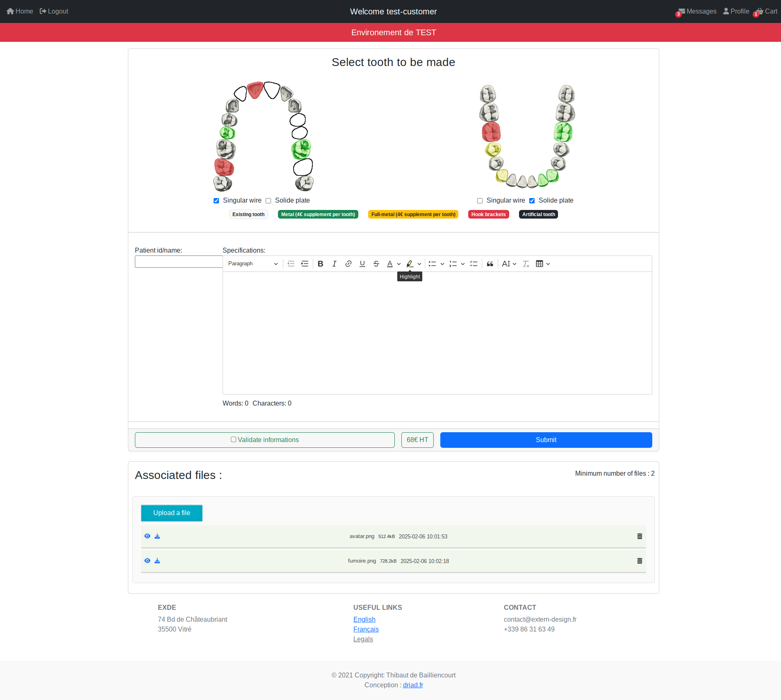Click inside the Specifications text area
Screen dimensions: 781x700
tap(437, 333)
